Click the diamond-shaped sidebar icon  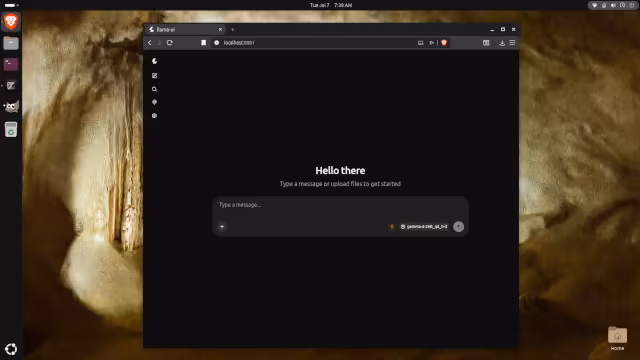(154, 102)
